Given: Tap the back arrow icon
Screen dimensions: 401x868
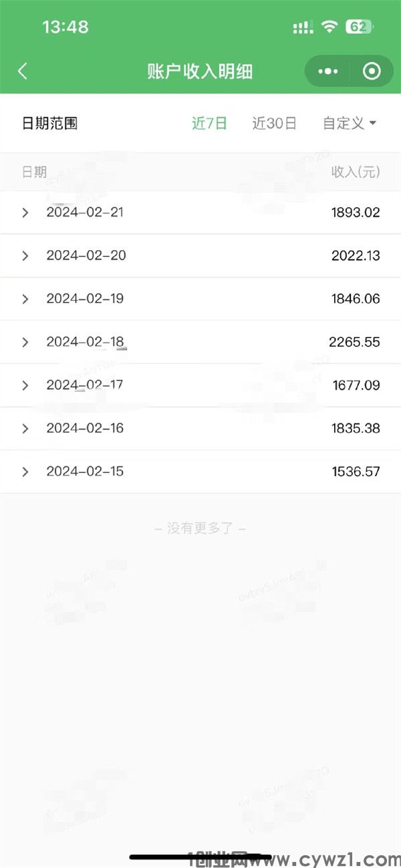Looking at the screenshot, I should (x=23, y=72).
